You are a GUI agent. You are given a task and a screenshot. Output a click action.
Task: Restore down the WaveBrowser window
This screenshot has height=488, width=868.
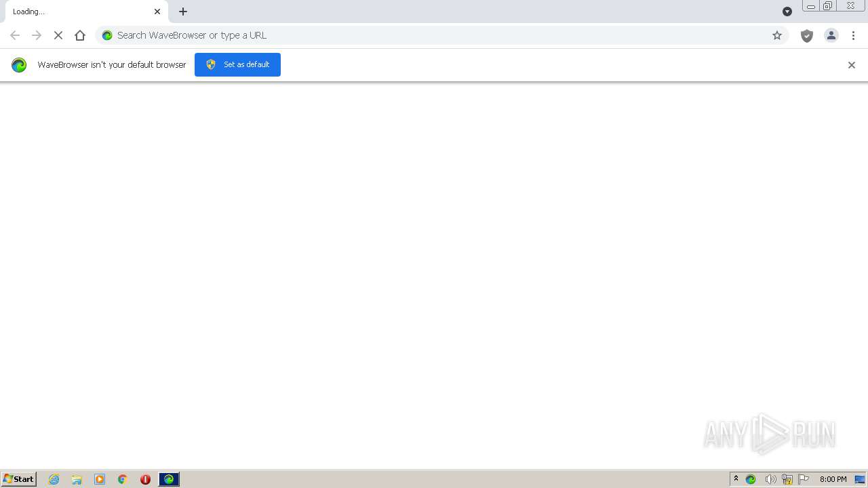click(x=828, y=6)
